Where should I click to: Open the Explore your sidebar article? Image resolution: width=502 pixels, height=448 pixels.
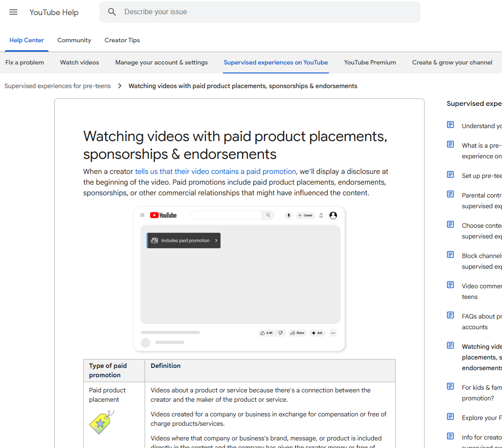(482, 418)
